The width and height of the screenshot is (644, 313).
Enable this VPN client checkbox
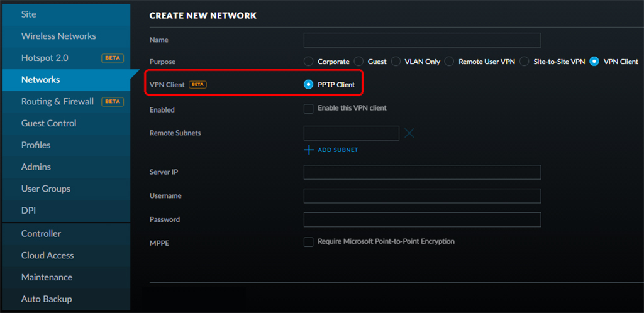click(x=308, y=109)
